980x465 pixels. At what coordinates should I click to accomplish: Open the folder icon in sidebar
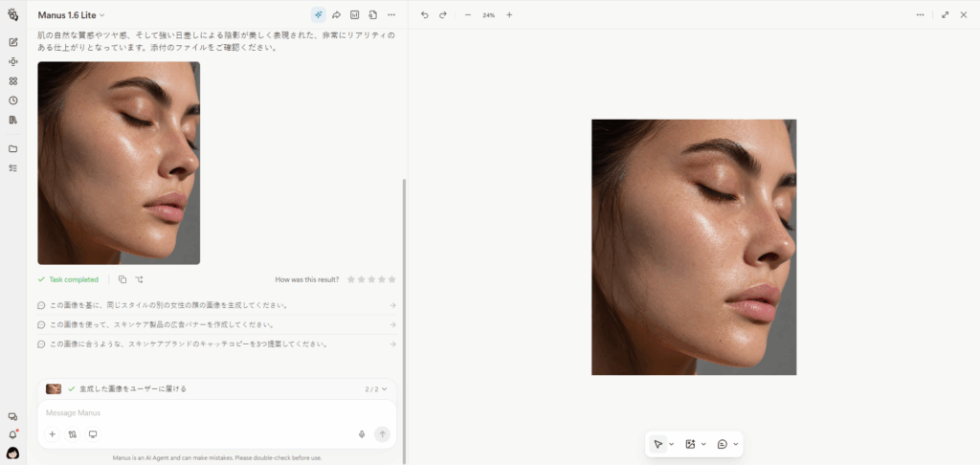tap(13, 148)
